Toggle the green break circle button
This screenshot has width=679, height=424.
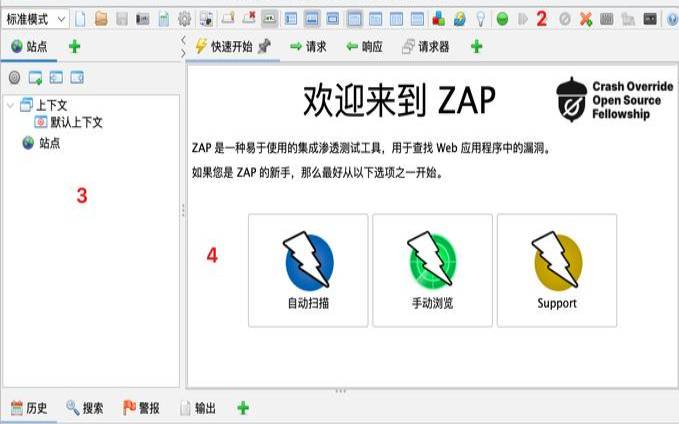501,18
